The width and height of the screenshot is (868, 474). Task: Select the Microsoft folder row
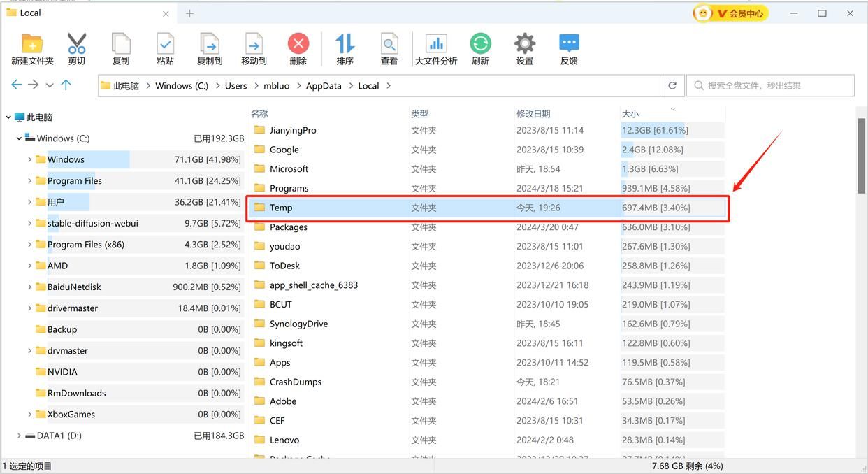486,169
